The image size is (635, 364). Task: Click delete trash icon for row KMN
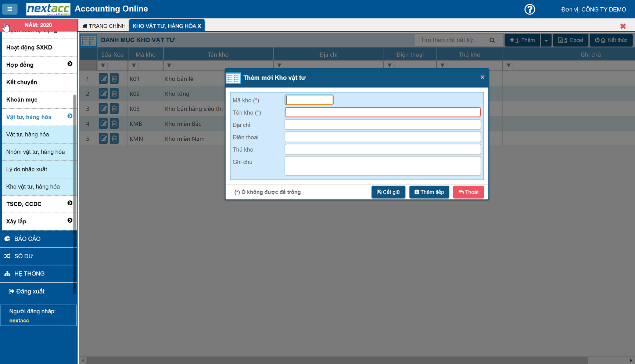click(114, 139)
